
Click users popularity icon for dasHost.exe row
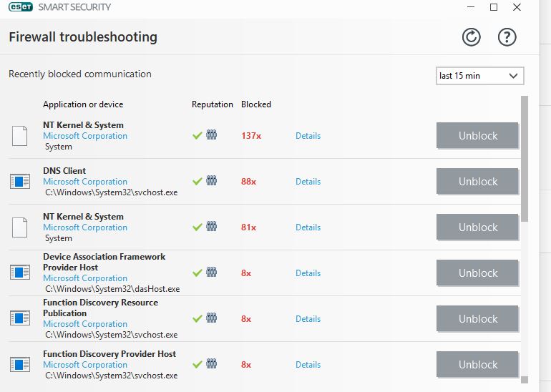pos(211,272)
